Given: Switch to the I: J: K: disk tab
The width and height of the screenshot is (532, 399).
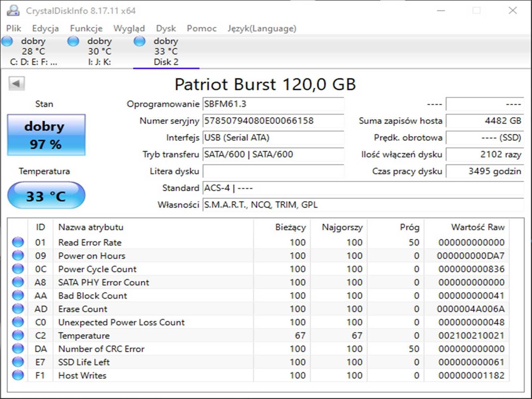Looking at the screenshot, I should point(100,52).
